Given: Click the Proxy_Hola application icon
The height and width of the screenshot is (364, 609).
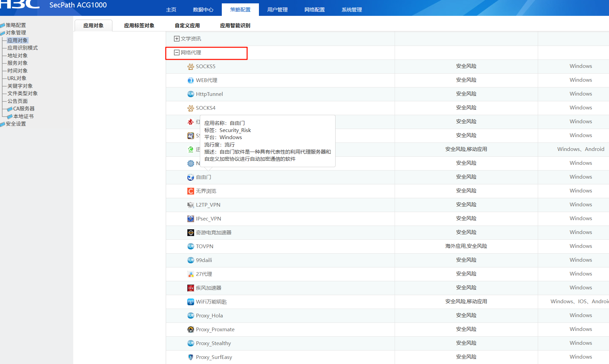Looking at the screenshot, I should click(190, 316).
